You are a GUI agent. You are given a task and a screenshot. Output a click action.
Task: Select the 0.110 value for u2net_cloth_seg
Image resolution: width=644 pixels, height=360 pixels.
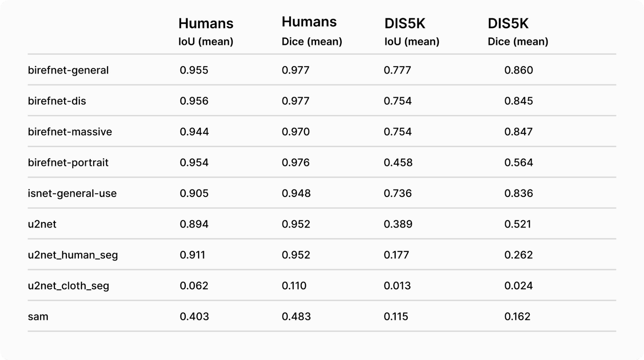(x=294, y=286)
